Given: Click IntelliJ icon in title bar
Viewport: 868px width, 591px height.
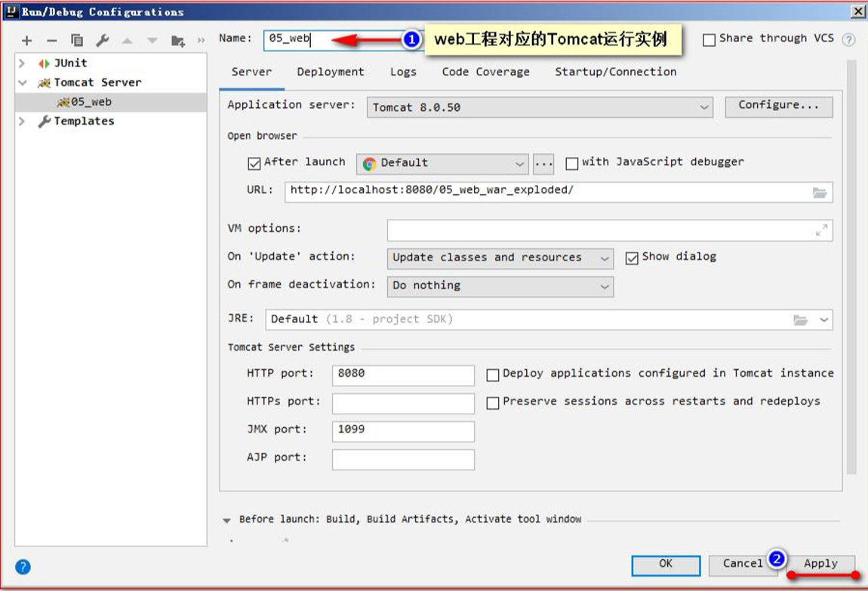Looking at the screenshot, I should [11, 11].
